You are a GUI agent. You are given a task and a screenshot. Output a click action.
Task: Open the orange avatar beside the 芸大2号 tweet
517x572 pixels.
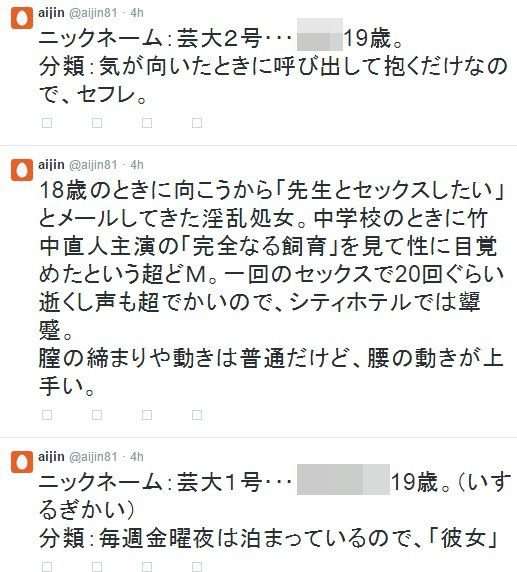click(22, 18)
